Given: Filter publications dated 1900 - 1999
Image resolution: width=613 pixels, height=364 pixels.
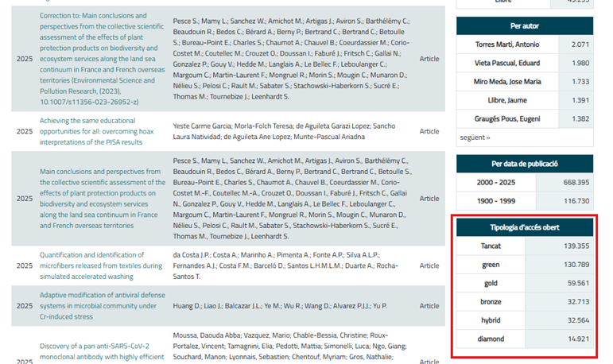Looking at the screenshot, I should pos(496,201).
